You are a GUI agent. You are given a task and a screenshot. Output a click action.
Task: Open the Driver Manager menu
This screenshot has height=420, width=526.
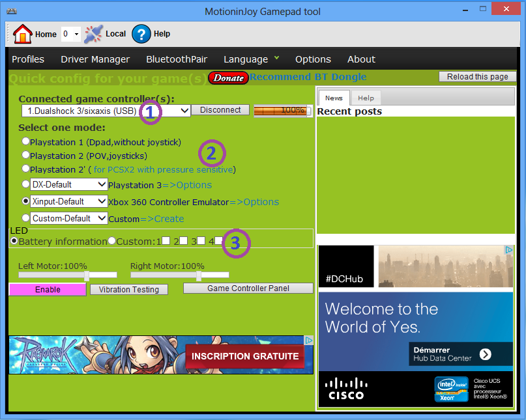tap(95, 59)
